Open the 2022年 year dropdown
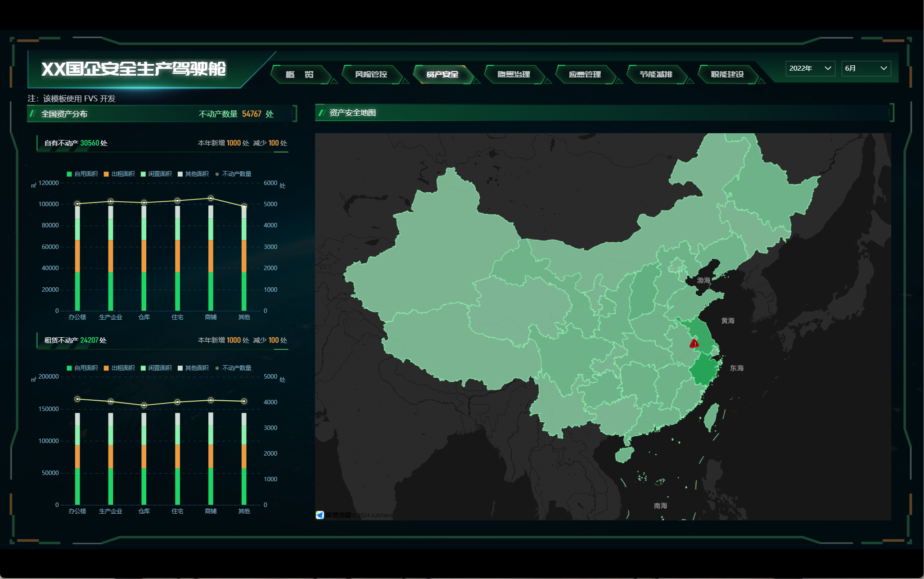Viewport: 924px width, 579px height. [810, 68]
